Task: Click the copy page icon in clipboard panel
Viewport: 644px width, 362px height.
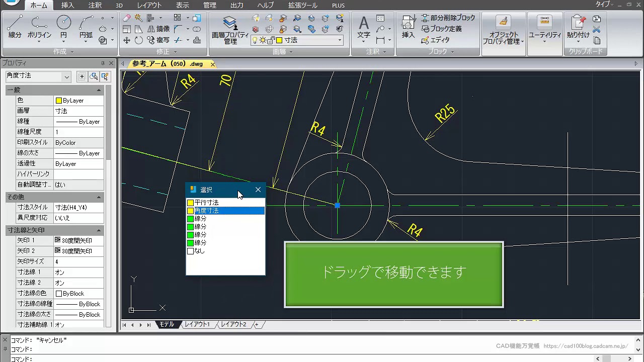Action: 597,40
